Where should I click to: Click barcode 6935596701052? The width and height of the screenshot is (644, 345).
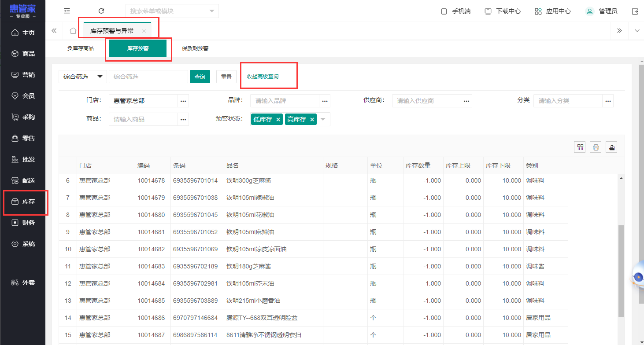coord(195,232)
